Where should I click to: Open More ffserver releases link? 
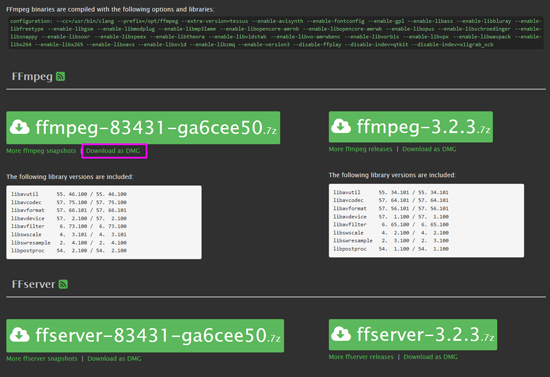coord(361,357)
